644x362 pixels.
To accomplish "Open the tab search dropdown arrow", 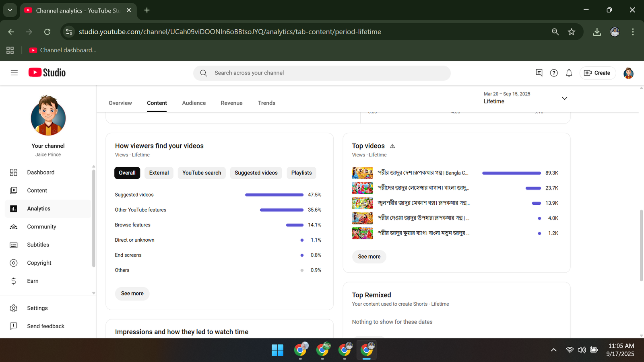I will tap(10, 10).
